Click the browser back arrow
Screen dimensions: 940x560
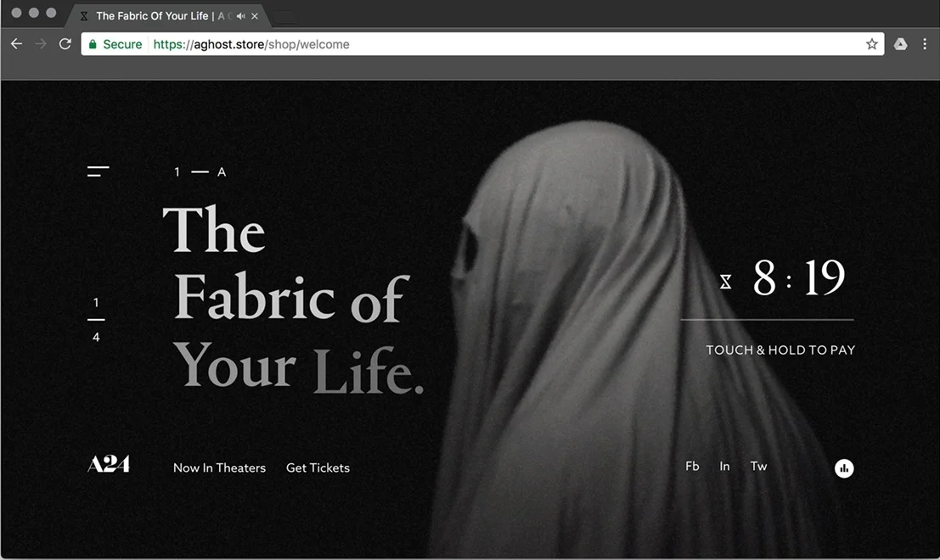point(16,44)
